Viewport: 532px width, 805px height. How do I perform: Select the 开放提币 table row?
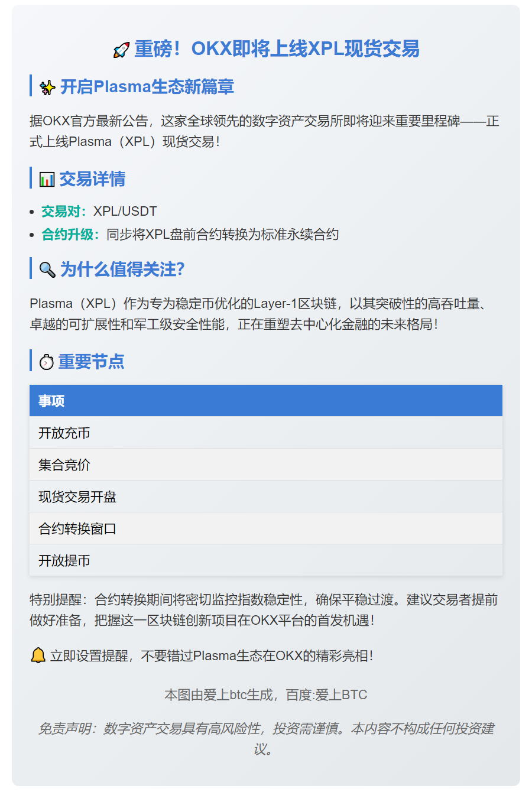point(64,560)
